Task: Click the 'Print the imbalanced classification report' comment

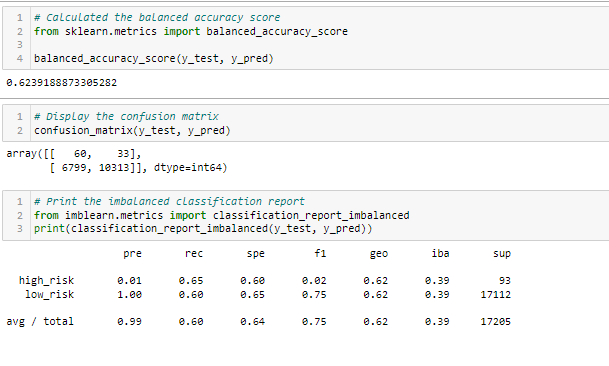Action: 169,201
